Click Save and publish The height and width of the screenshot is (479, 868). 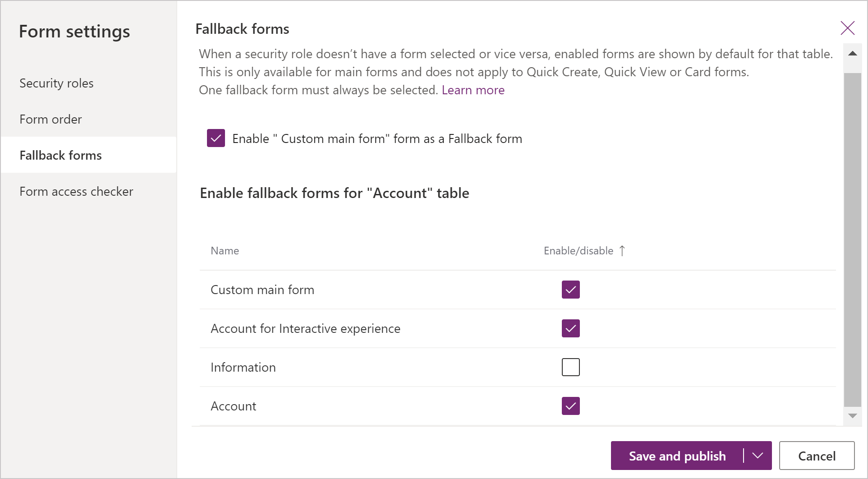677,456
